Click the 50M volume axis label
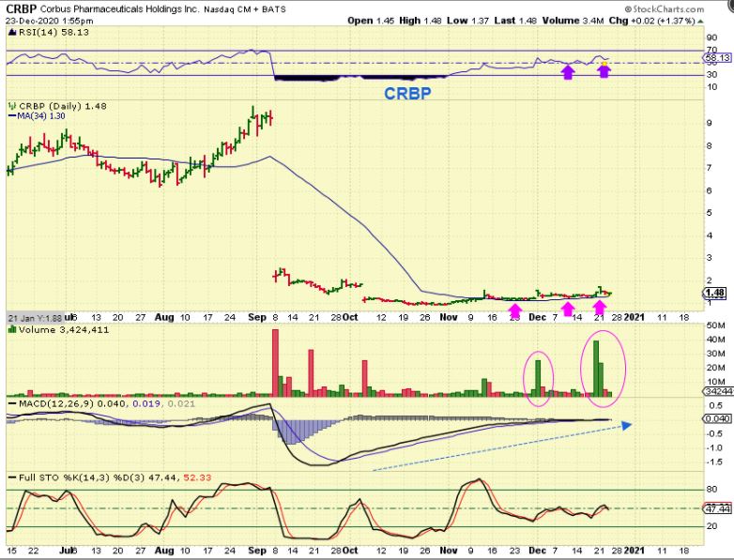 (716, 325)
